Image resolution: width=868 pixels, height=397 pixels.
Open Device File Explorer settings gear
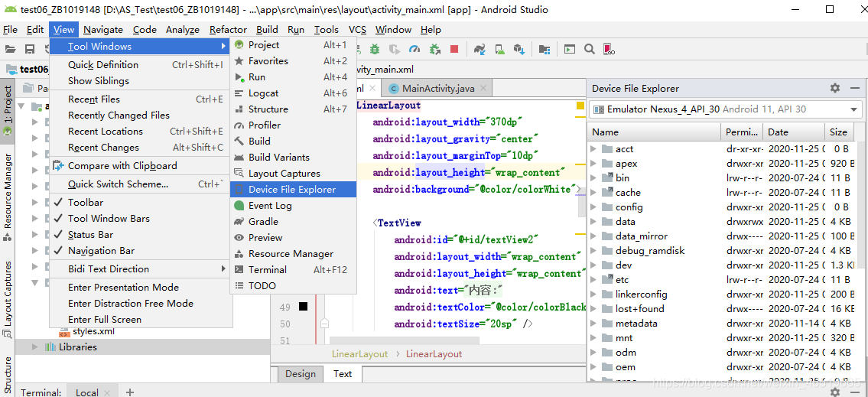coord(835,88)
